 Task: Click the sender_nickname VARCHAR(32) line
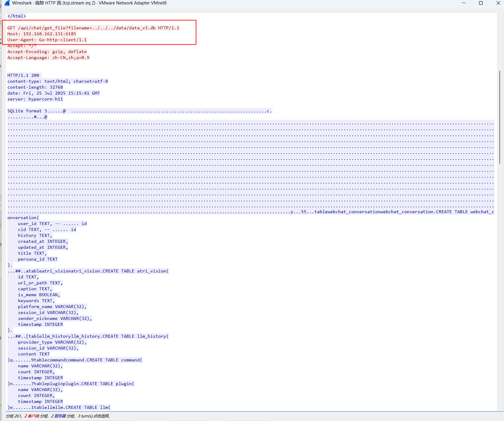[55, 318]
